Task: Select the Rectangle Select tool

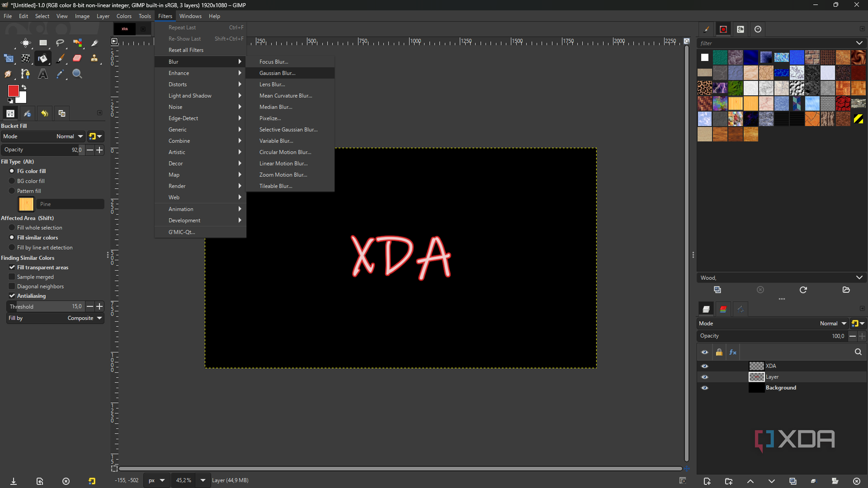Action: pos(43,43)
